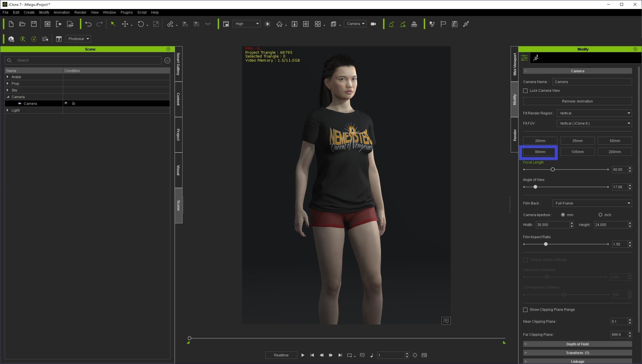The image size is (642, 364).
Task: Click the Remove Animation button
Action: click(x=577, y=101)
